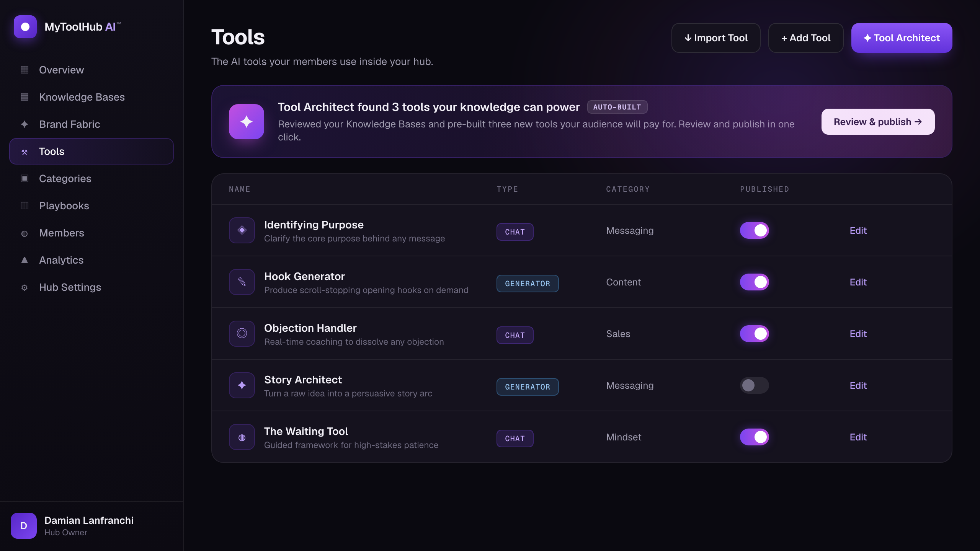
Task: Click the Import Tool button
Action: 716,38
